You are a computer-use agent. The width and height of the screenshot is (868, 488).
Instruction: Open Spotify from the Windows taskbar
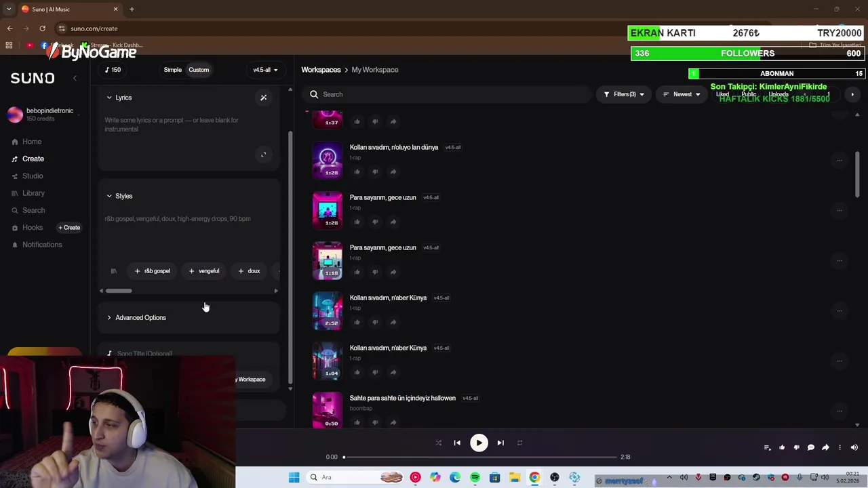[x=475, y=477]
